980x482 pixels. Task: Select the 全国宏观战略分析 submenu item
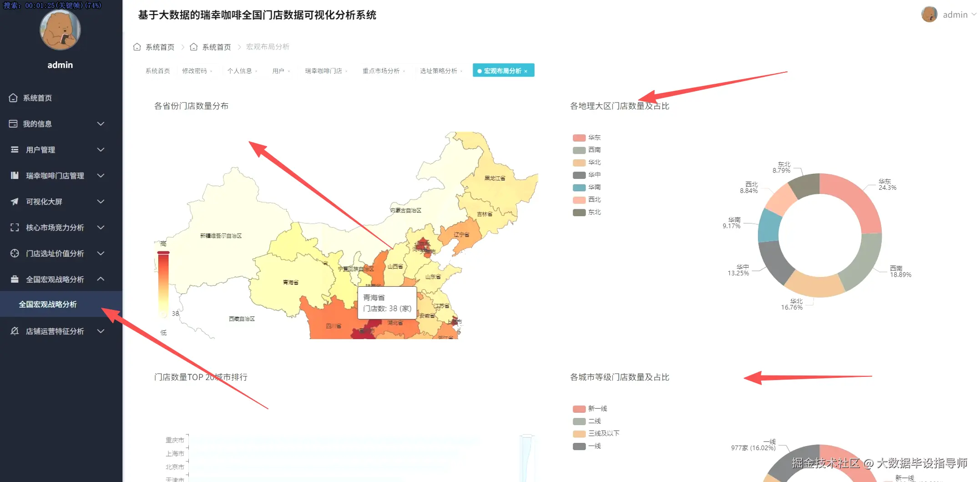click(x=61, y=304)
